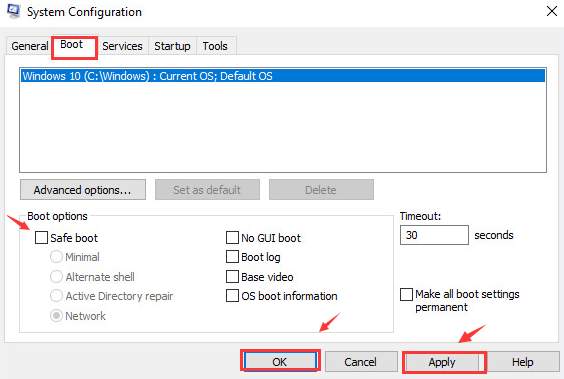
Task: Select the Windows 10 boot entry
Action: coord(283,76)
